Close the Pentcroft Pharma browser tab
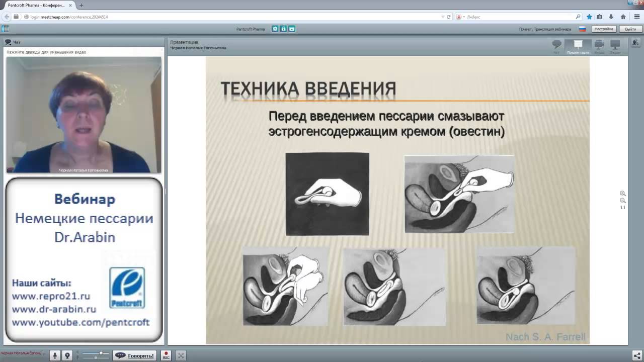 (70, 5)
